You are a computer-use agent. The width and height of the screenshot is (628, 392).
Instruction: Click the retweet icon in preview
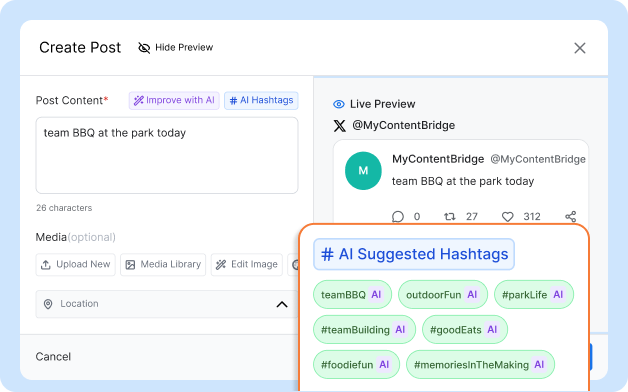point(449,217)
